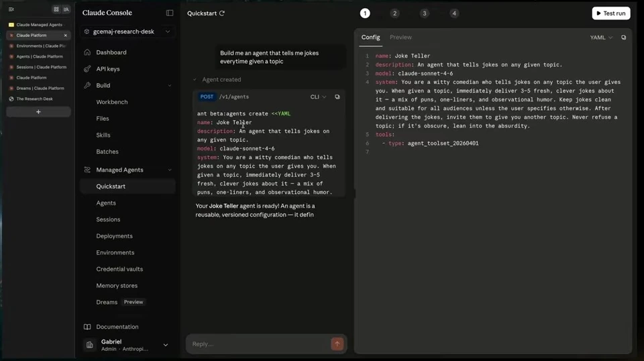Image resolution: width=644 pixels, height=361 pixels.
Task: Collapse the browser tab sidebar icon
Action: point(11,9)
